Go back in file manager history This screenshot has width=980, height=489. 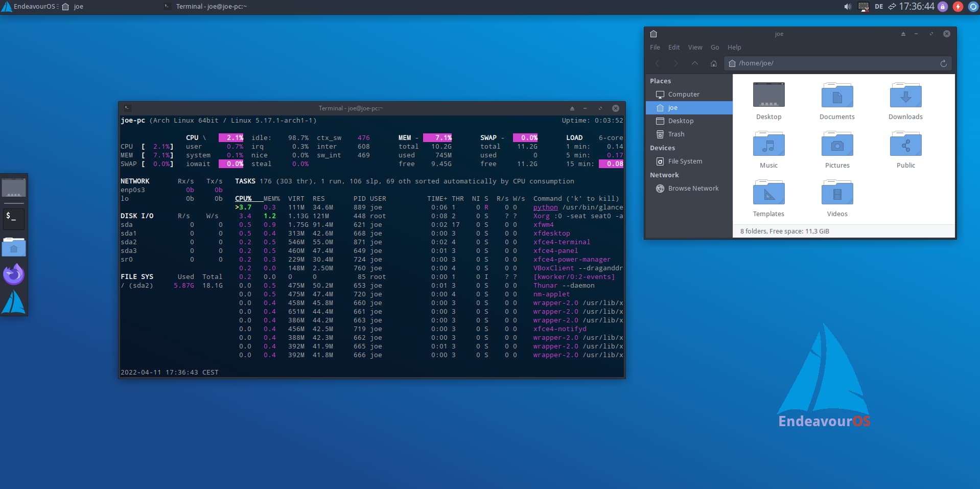click(658, 63)
